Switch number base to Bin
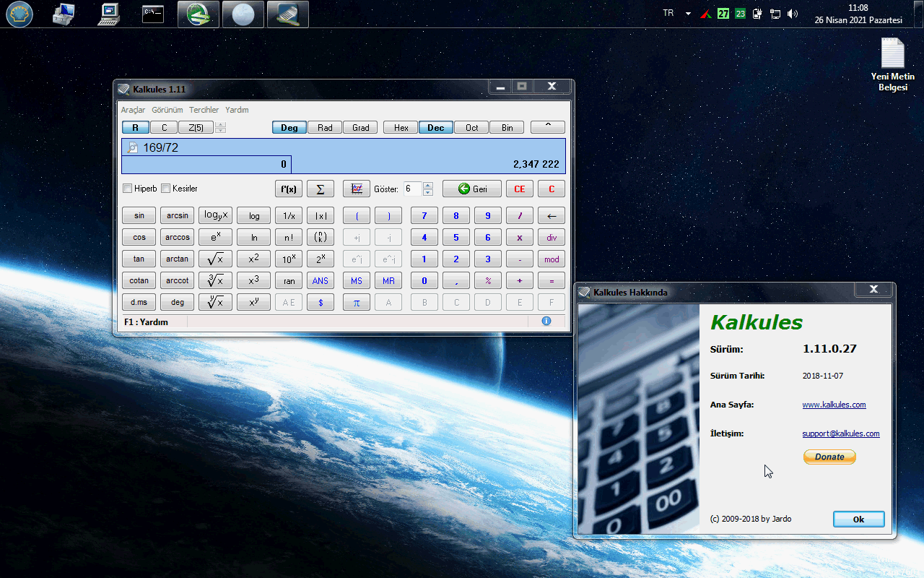 (507, 127)
